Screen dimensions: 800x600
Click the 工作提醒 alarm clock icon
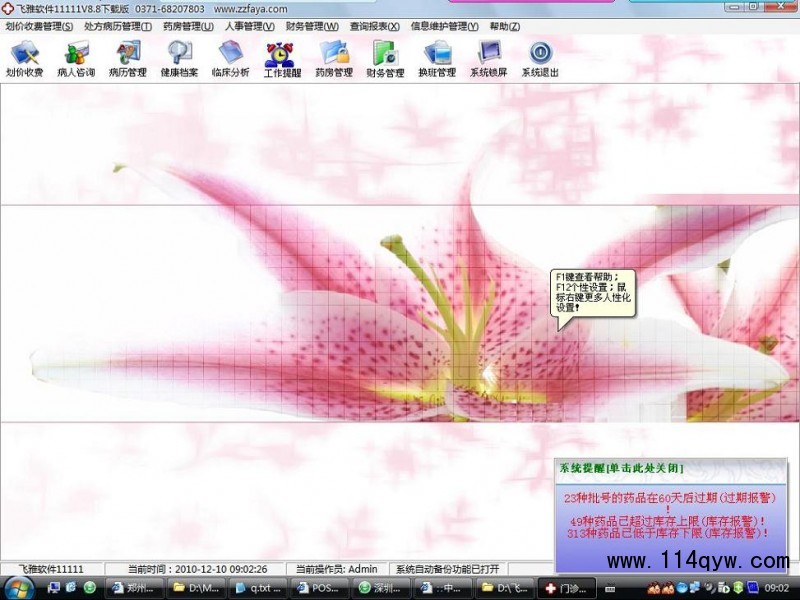tap(282, 58)
